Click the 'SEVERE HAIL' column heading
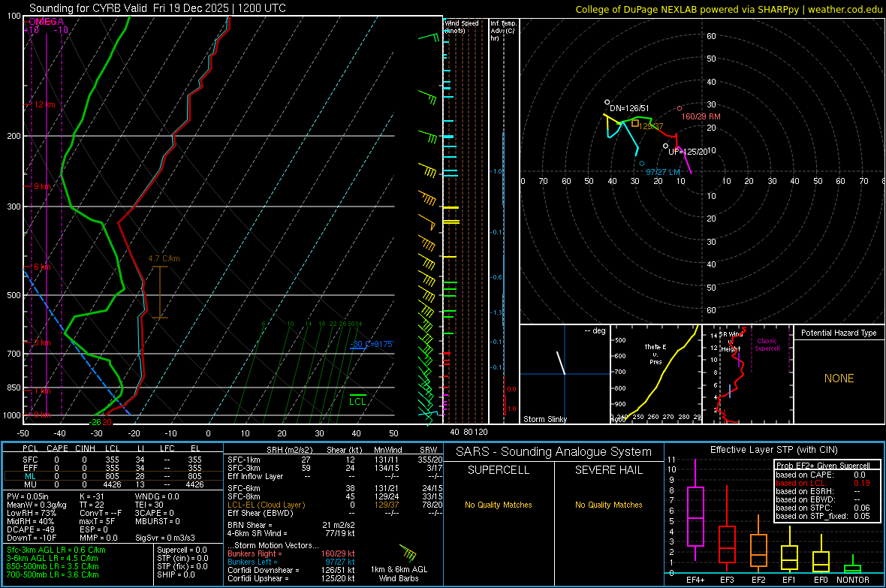This screenshot has height=588, width=886. [608, 470]
